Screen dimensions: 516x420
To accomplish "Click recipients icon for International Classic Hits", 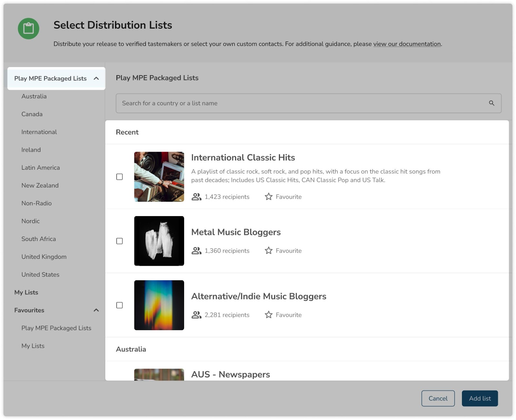I will pyautogui.click(x=196, y=197).
